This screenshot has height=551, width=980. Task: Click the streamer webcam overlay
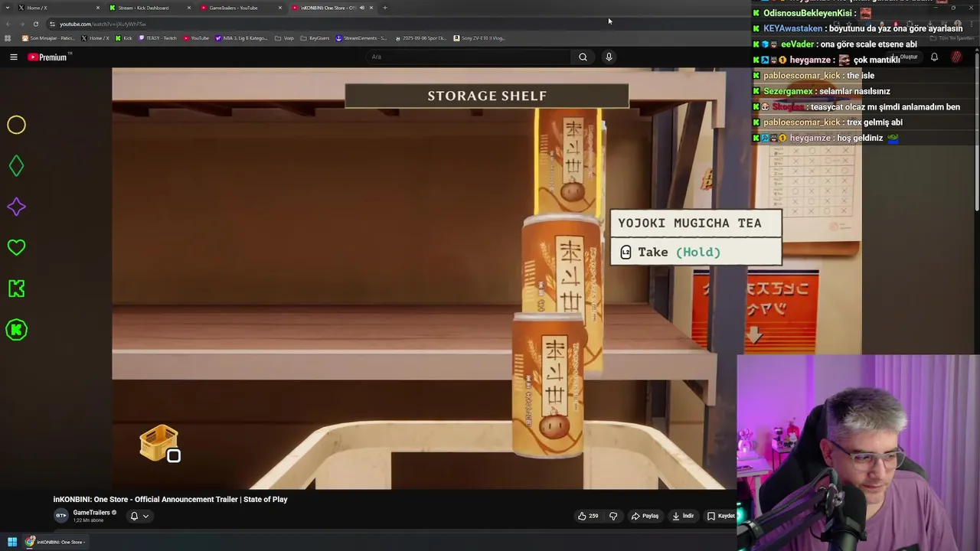tap(858, 452)
